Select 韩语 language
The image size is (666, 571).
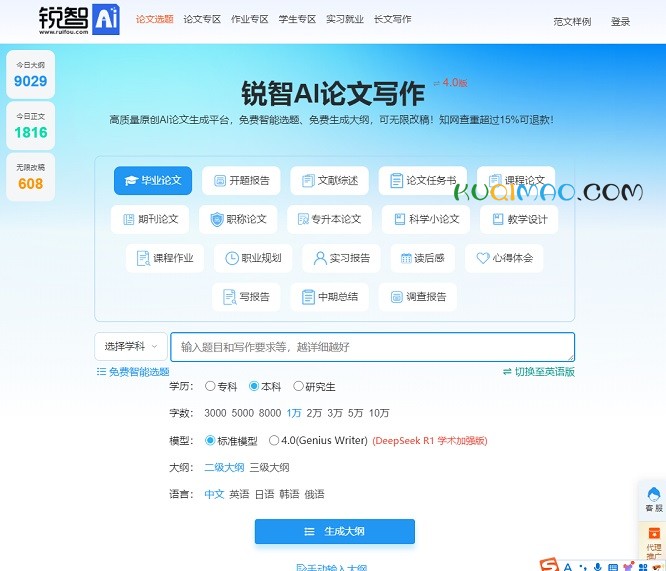(x=289, y=494)
